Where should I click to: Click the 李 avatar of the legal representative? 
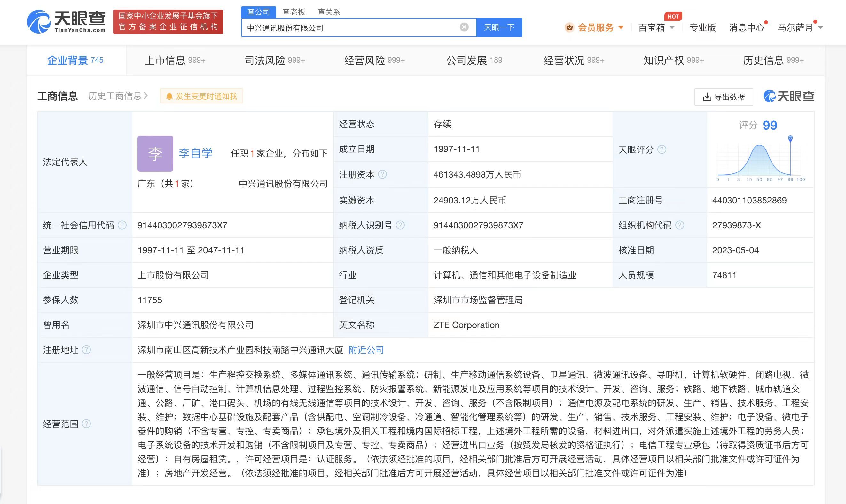pos(155,153)
